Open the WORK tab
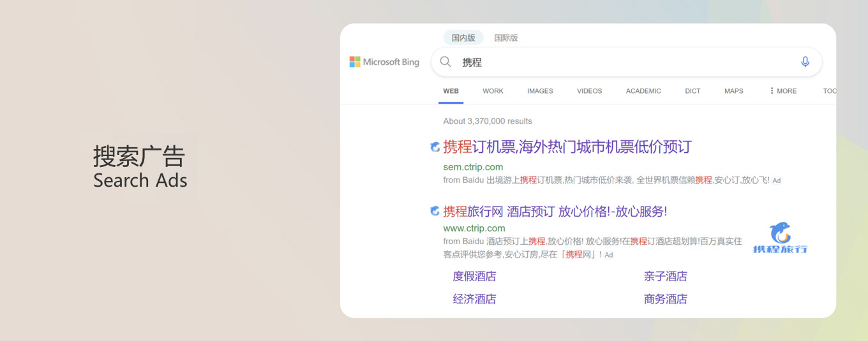Image resolution: width=868 pixels, height=341 pixels. 493,91
